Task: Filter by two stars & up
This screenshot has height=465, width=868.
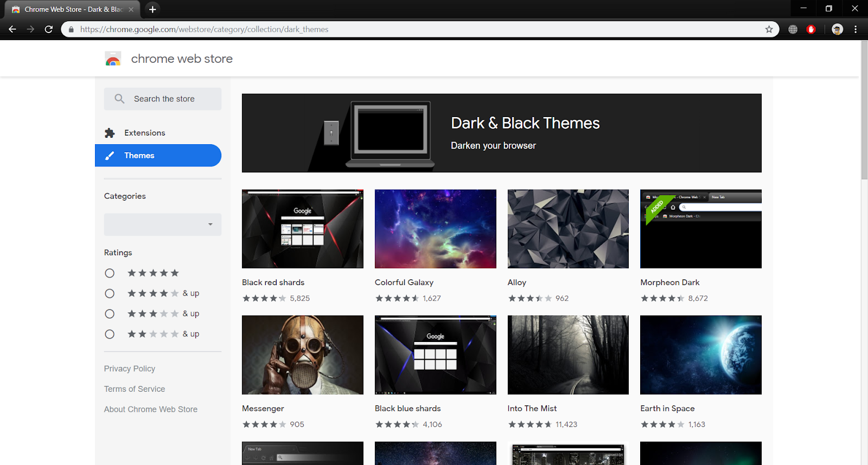Action: point(110,334)
